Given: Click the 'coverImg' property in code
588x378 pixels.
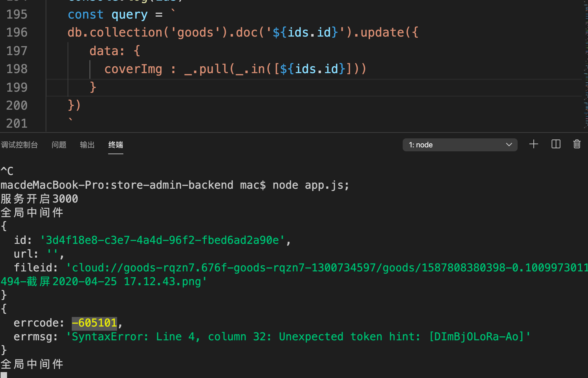Looking at the screenshot, I should (133, 69).
